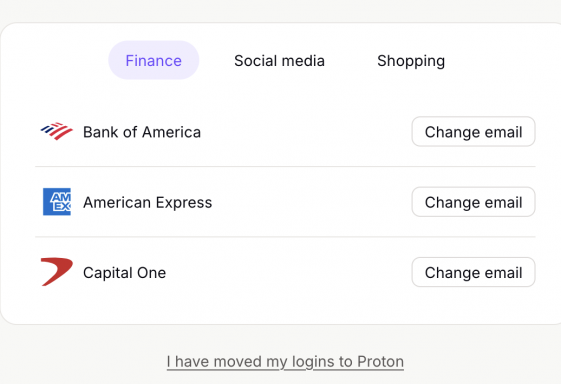Change email for American Express
The width and height of the screenshot is (561, 384).
pos(473,202)
